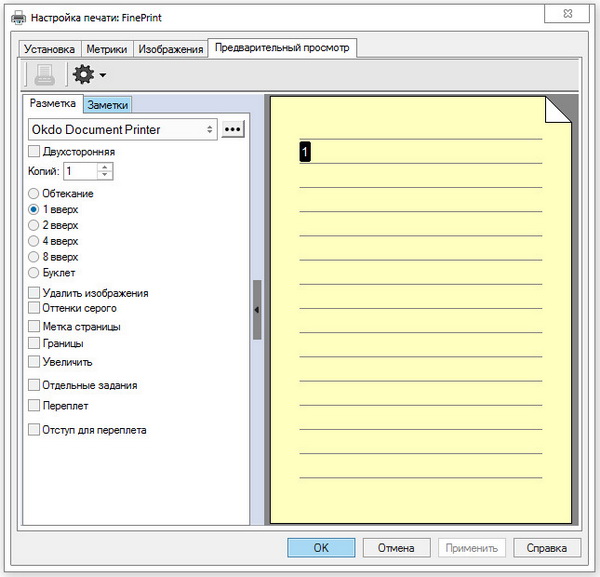Choose the Буклет layout option
The image size is (600, 577).
35,272
